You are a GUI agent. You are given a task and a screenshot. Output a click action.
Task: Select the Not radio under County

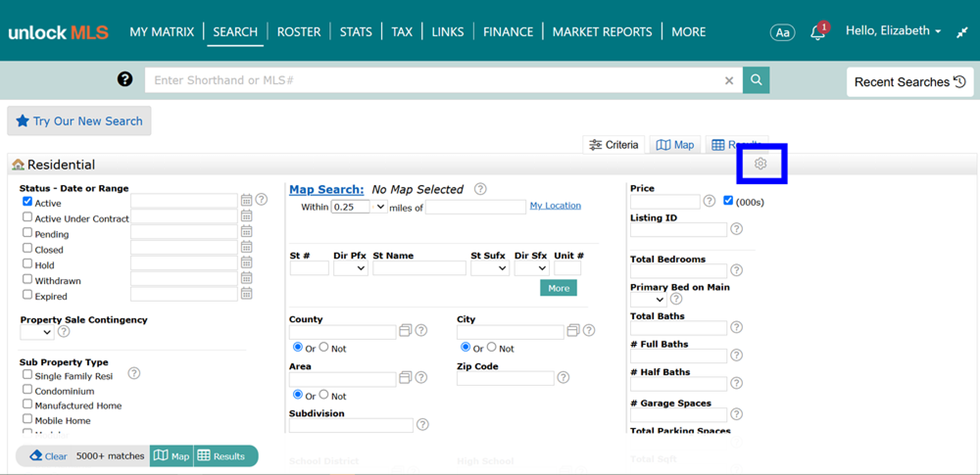point(324,347)
